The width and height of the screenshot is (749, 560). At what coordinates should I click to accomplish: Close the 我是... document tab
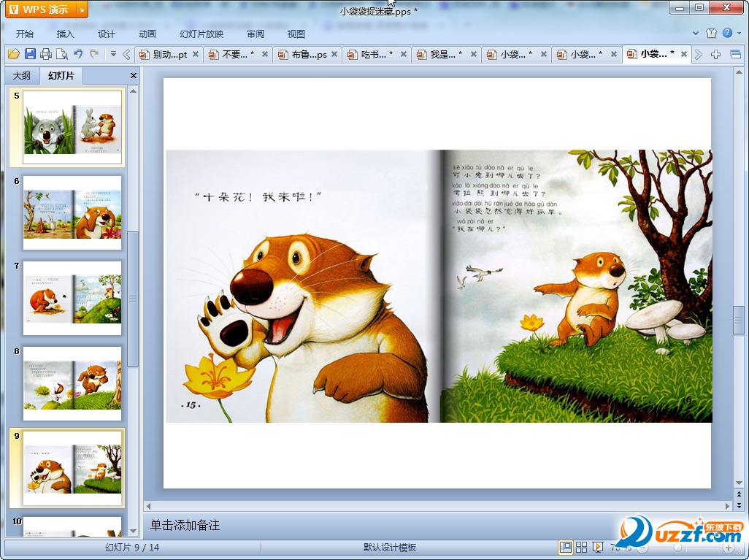click(473, 55)
